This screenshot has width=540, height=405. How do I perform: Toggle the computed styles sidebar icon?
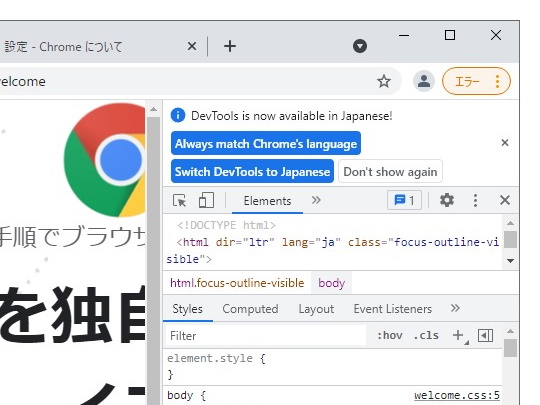click(x=485, y=335)
